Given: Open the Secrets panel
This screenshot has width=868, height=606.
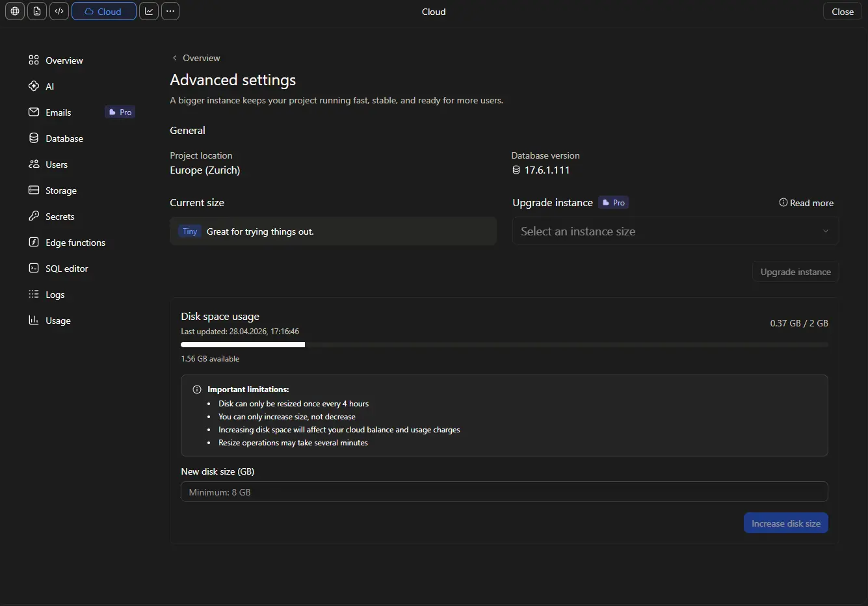Looking at the screenshot, I should (x=60, y=216).
